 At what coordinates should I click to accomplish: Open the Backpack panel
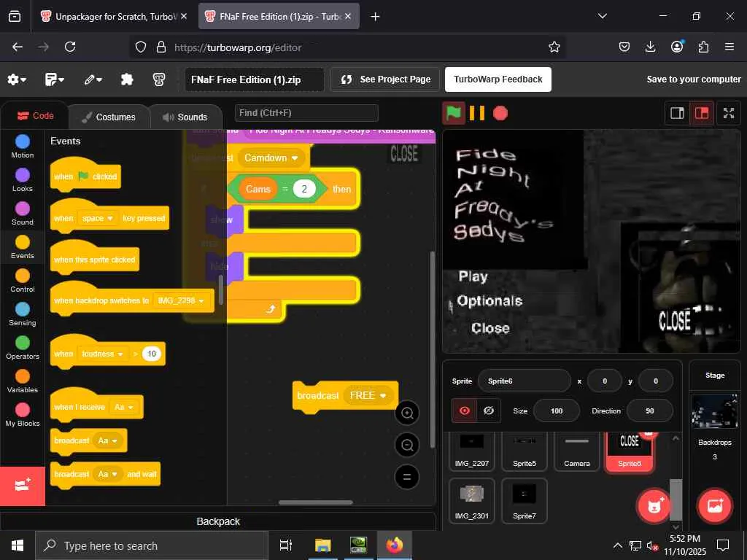218,521
